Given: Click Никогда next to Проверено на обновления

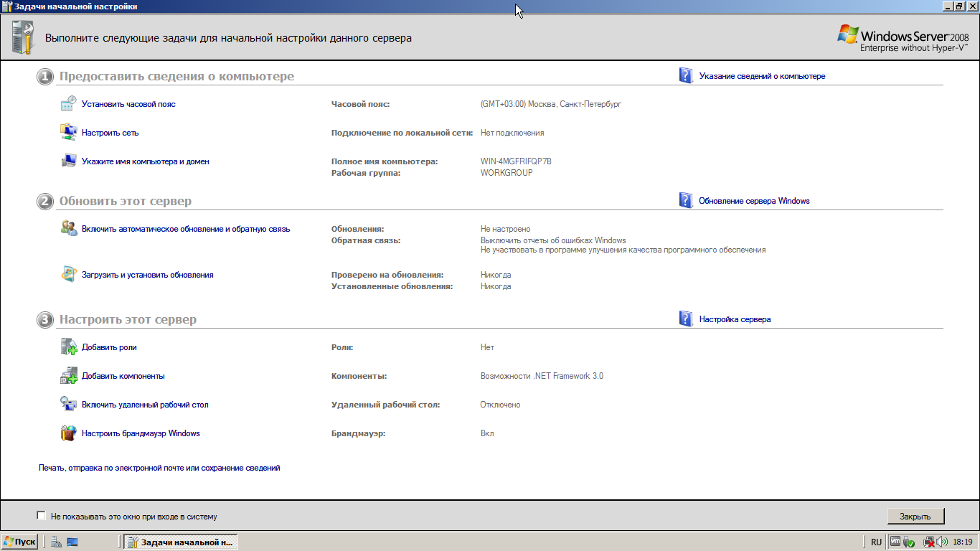Looking at the screenshot, I should [496, 275].
